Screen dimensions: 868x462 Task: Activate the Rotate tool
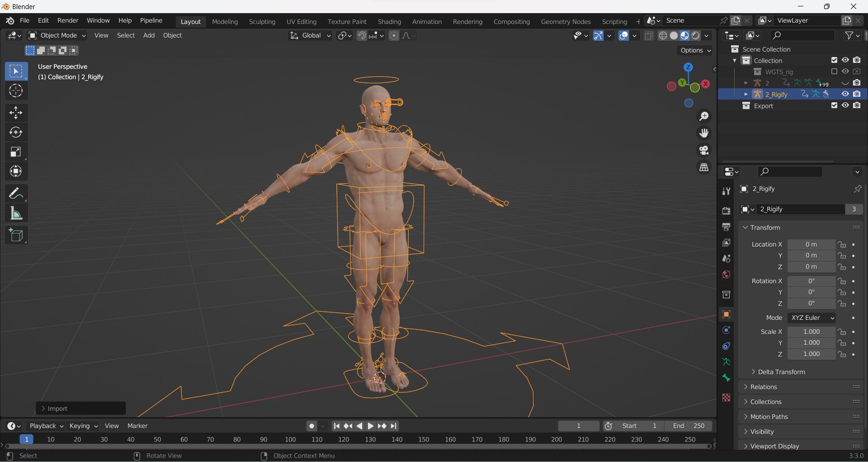tap(16, 132)
